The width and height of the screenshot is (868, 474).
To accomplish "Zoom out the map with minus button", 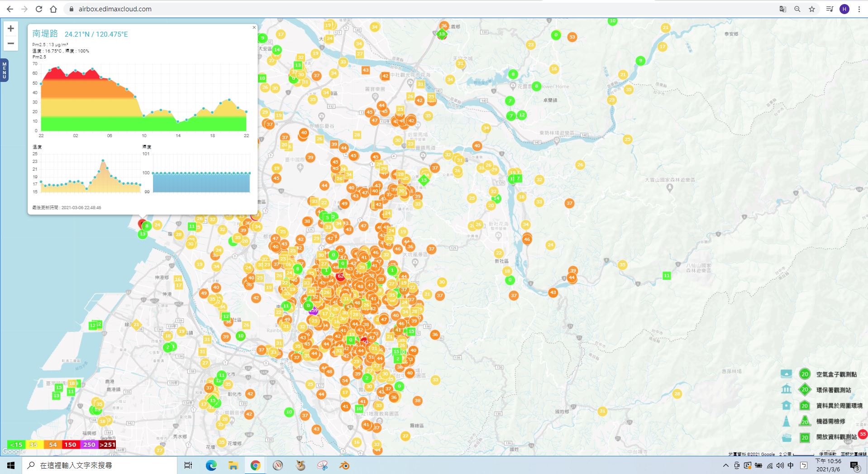I will [x=11, y=44].
